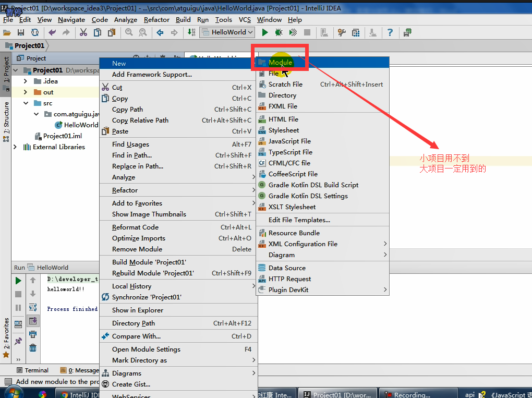Open the Build menu in menu bar
The height and width of the screenshot is (398, 532).
(x=183, y=20)
